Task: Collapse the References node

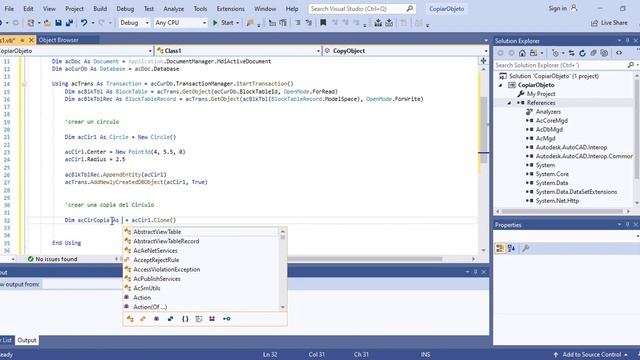Action: pyautogui.click(x=509, y=103)
